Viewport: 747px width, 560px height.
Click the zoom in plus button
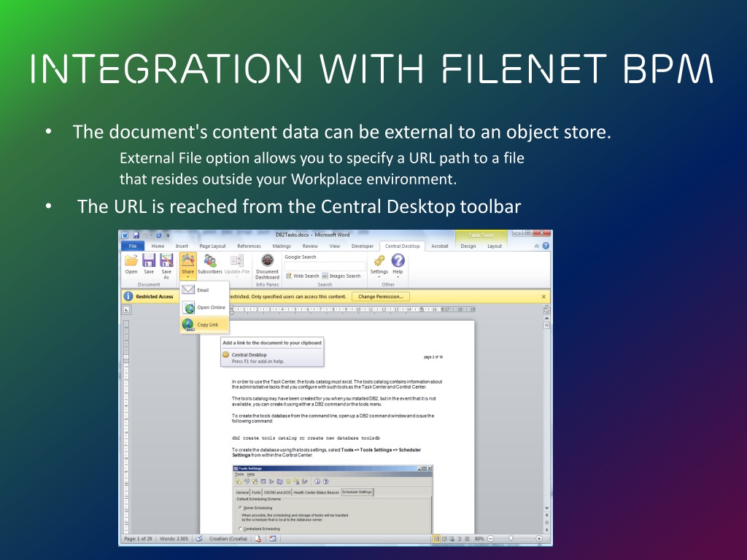click(x=539, y=539)
